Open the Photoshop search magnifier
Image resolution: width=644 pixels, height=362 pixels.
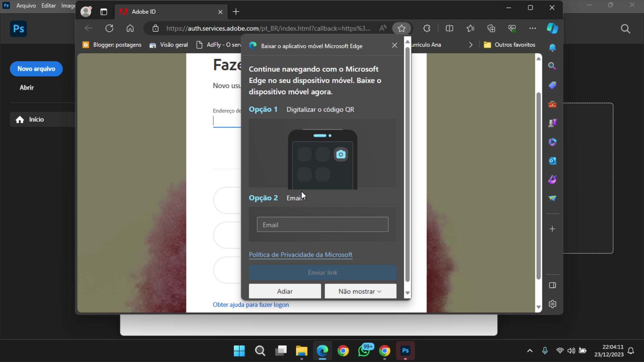click(x=625, y=29)
